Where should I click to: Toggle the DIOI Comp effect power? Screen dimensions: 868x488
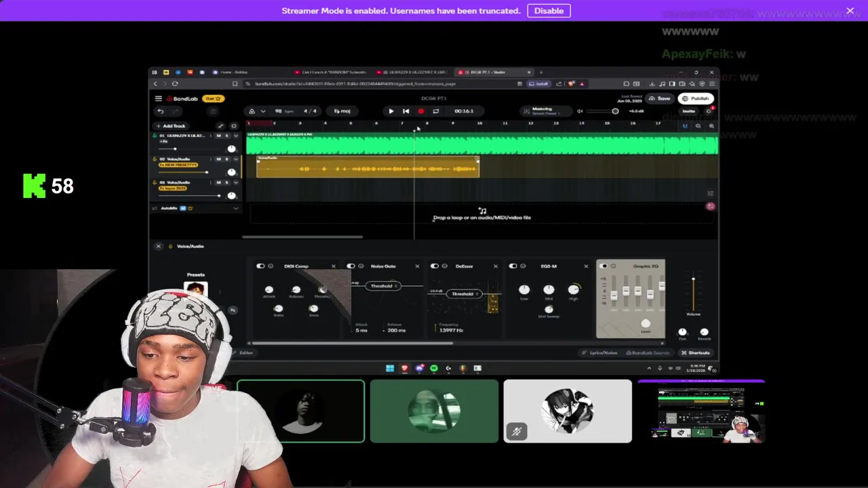pos(260,266)
